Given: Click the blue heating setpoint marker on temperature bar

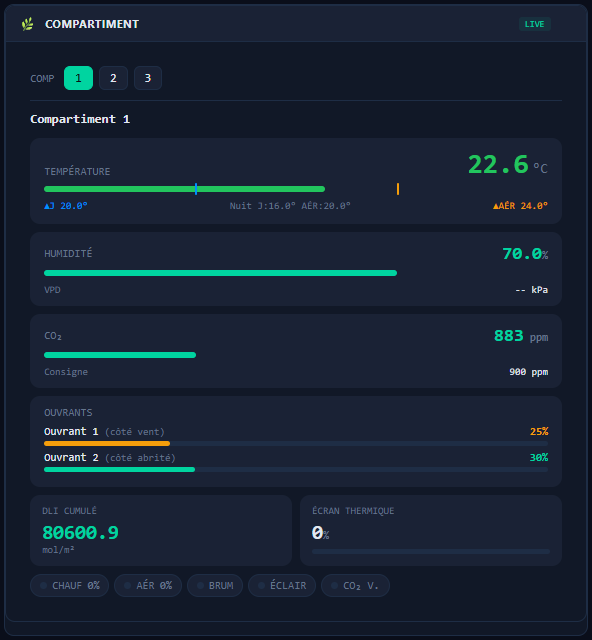Looking at the screenshot, I should pyautogui.click(x=196, y=189).
